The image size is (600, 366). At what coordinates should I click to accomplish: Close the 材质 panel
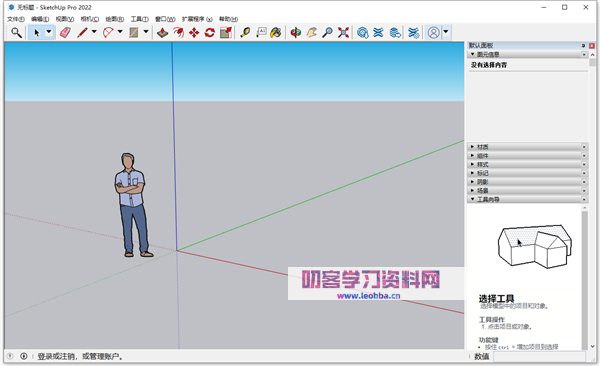pos(584,147)
